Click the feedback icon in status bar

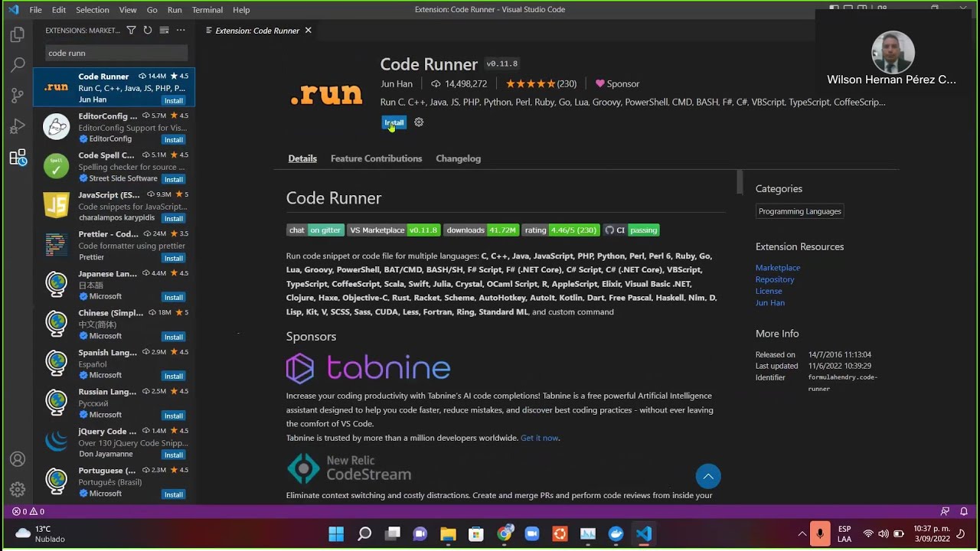(x=945, y=511)
